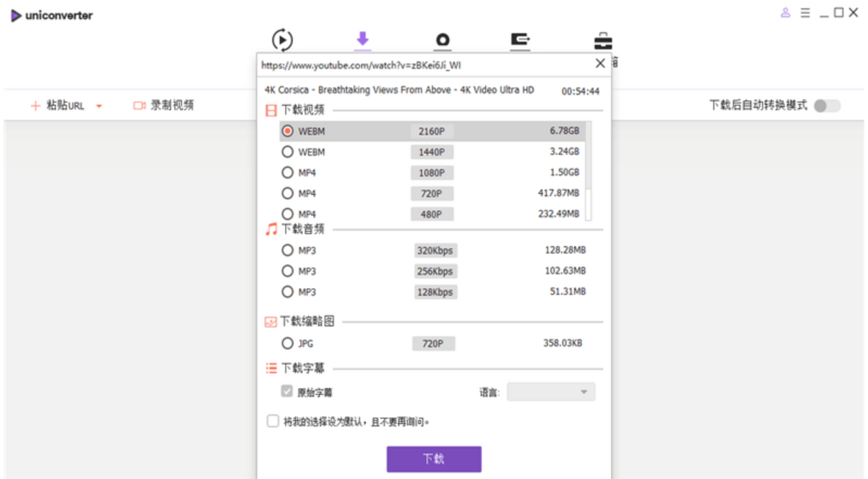The image size is (868, 479).
Task: Click the 4K Corsica video title
Action: (x=399, y=90)
